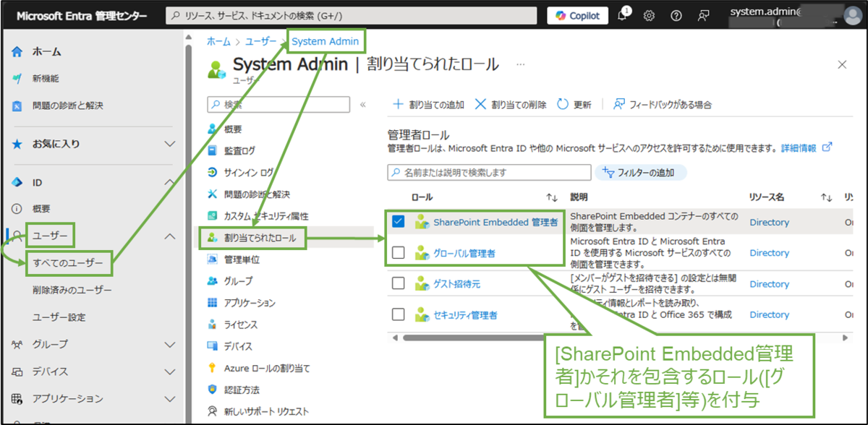This screenshot has height=425, width=868.
Task: Click the グループ icon in user menu
Action: click(x=213, y=281)
